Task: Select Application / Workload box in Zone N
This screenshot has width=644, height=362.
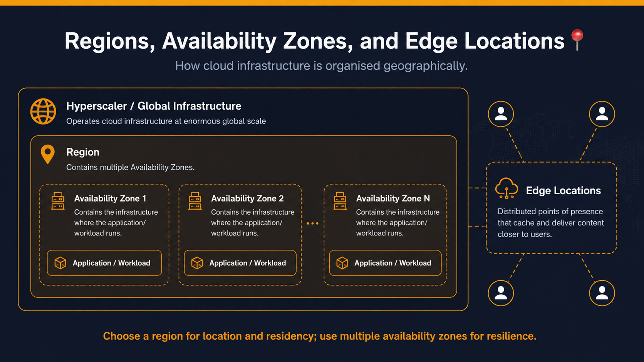Action: 386,263
